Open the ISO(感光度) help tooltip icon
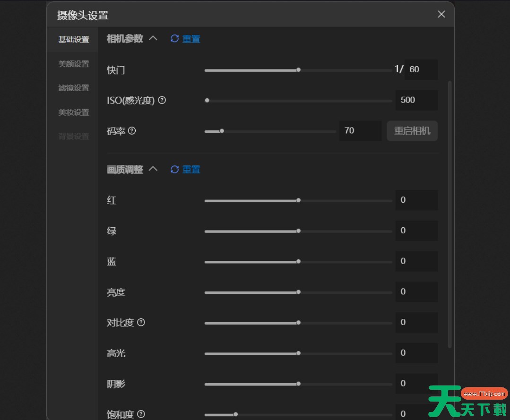 pyautogui.click(x=162, y=100)
